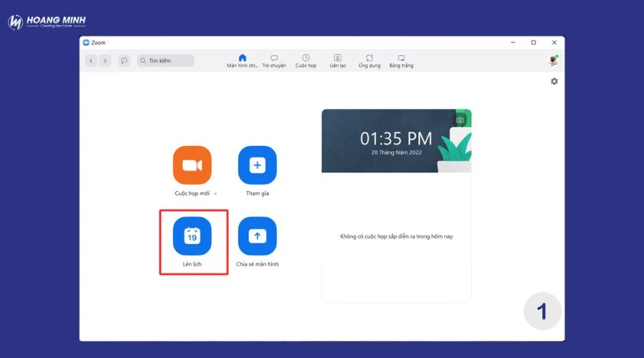Open the Cuộc họp meetings tab
The width and height of the screenshot is (644, 358).
(306, 61)
